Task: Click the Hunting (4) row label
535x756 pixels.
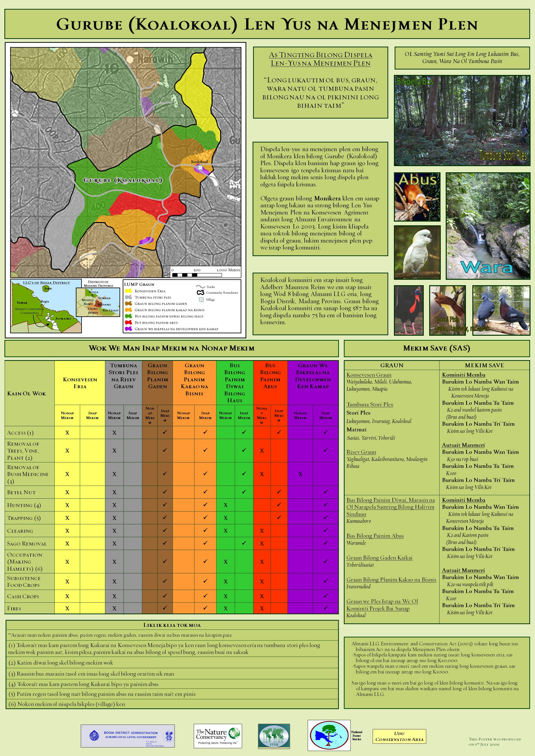Action: click(x=24, y=505)
